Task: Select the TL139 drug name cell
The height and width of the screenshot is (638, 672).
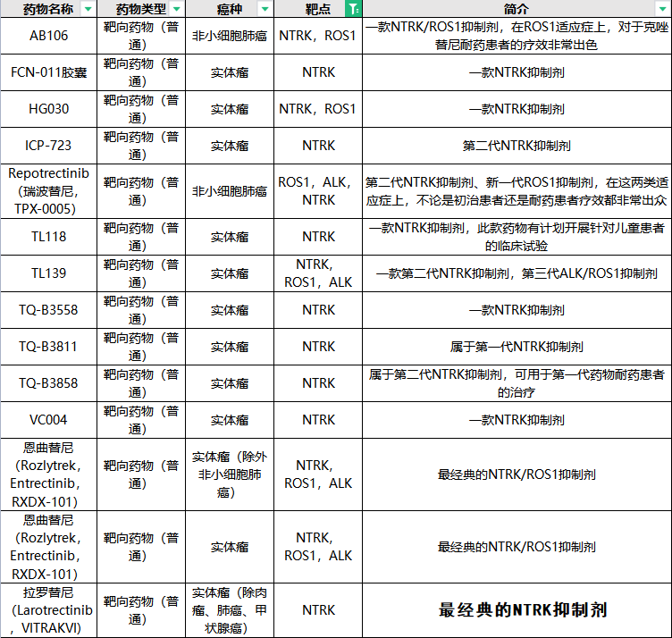Action: click(x=49, y=273)
